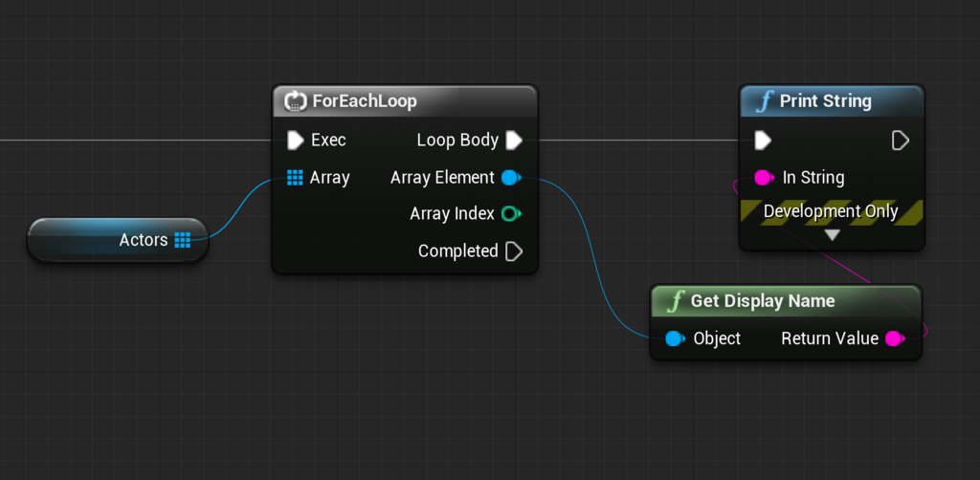The height and width of the screenshot is (480, 980).
Task: Click the Object input pin on Get Display Name
Action: [x=675, y=338]
